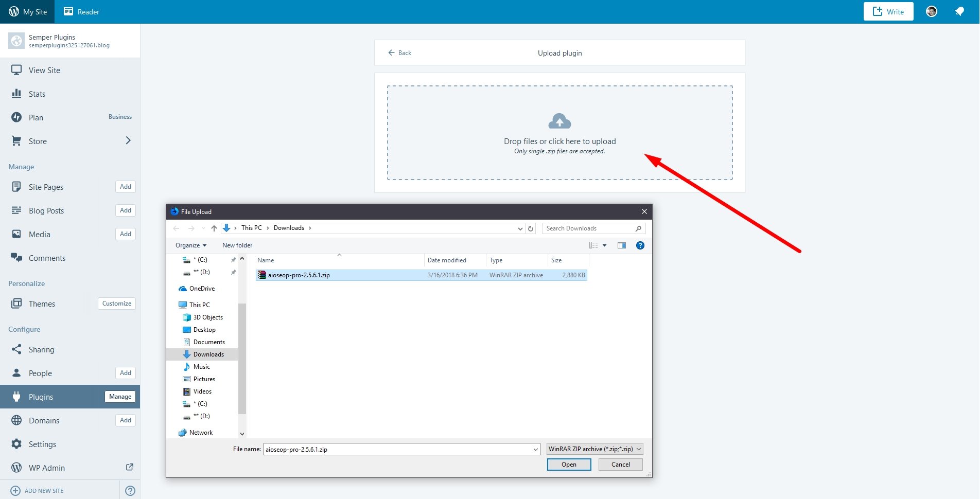The image size is (980, 499).
Task: Click the Search Downloads field
Action: 593,228
